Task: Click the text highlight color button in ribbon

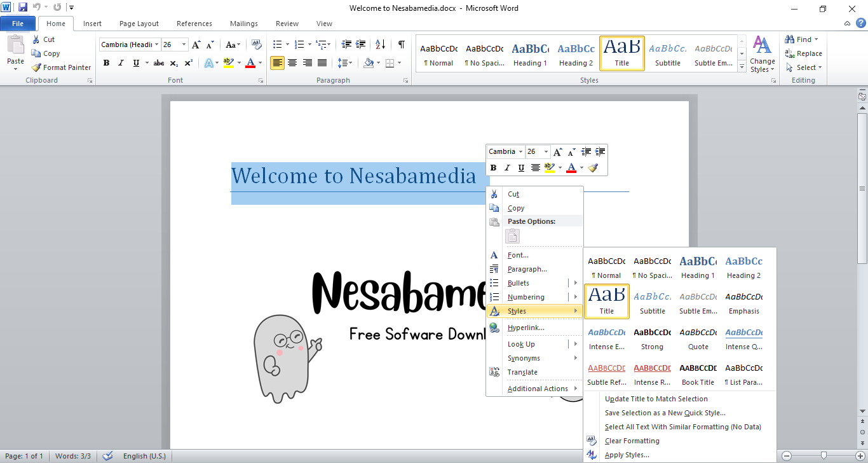Action: click(x=229, y=63)
